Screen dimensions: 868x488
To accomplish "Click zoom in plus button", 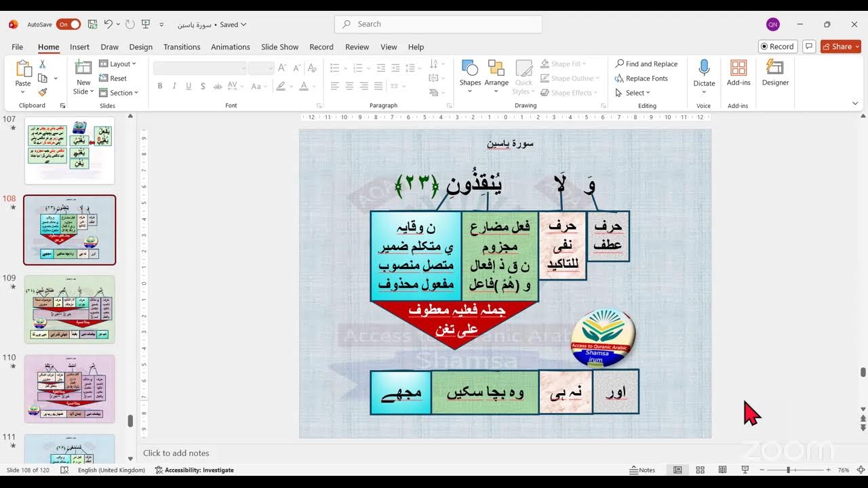I will pos(829,470).
